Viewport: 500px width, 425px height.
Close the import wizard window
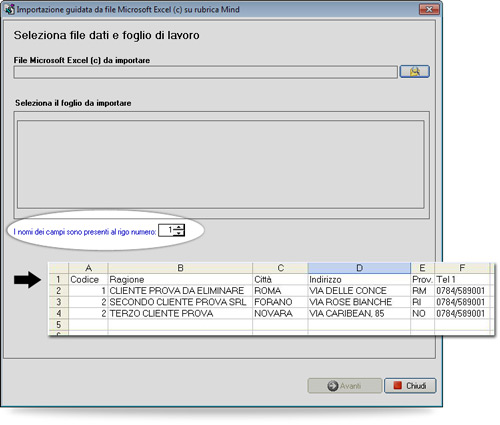click(429, 9)
